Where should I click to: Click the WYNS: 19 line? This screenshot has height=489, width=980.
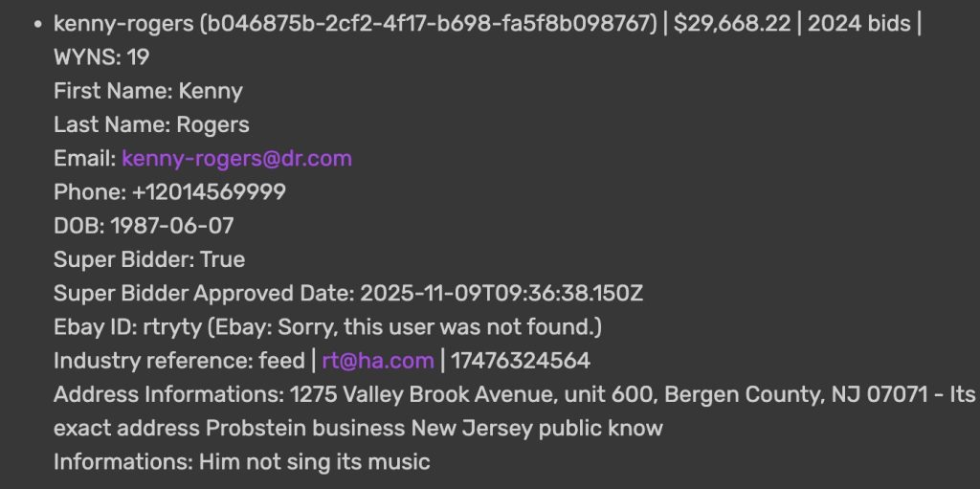(x=101, y=56)
